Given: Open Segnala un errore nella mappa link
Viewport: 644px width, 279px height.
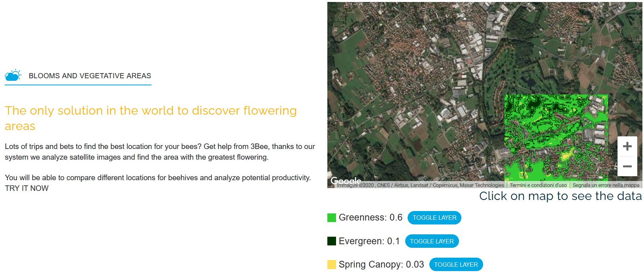Looking at the screenshot, I should tap(606, 185).
